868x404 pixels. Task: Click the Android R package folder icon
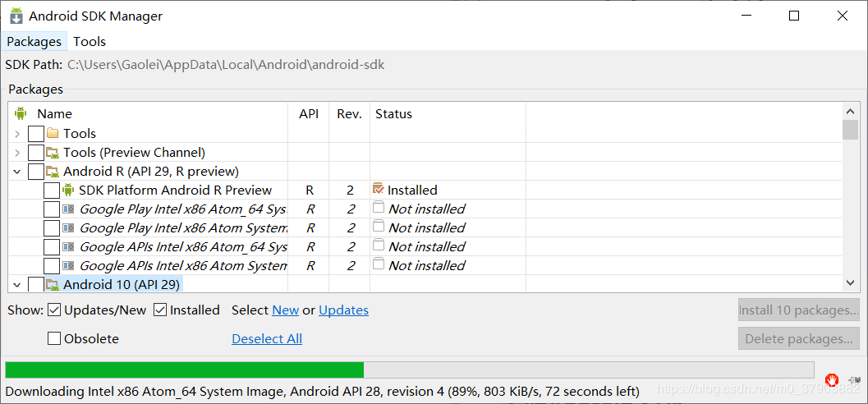[x=53, y=171]
